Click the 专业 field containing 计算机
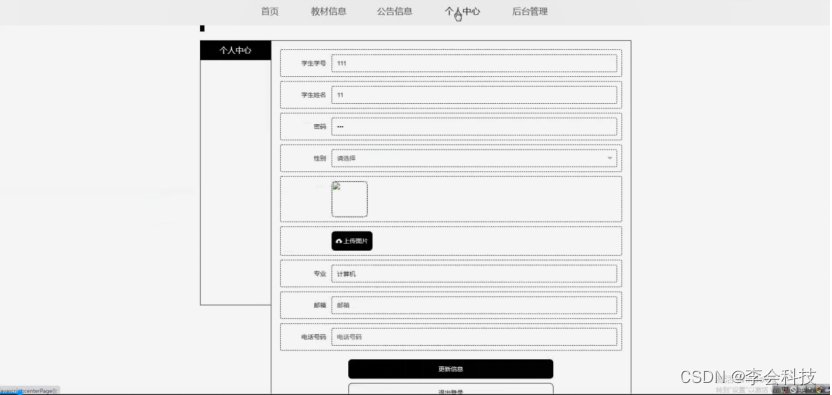 [474, 274]
